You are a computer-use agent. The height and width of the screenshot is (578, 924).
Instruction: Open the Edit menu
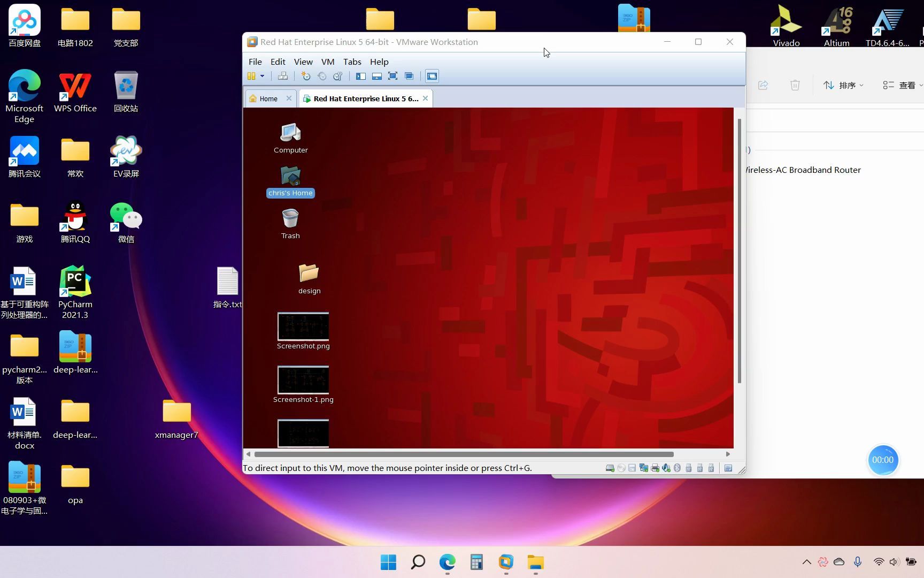[x=278, y=62]
